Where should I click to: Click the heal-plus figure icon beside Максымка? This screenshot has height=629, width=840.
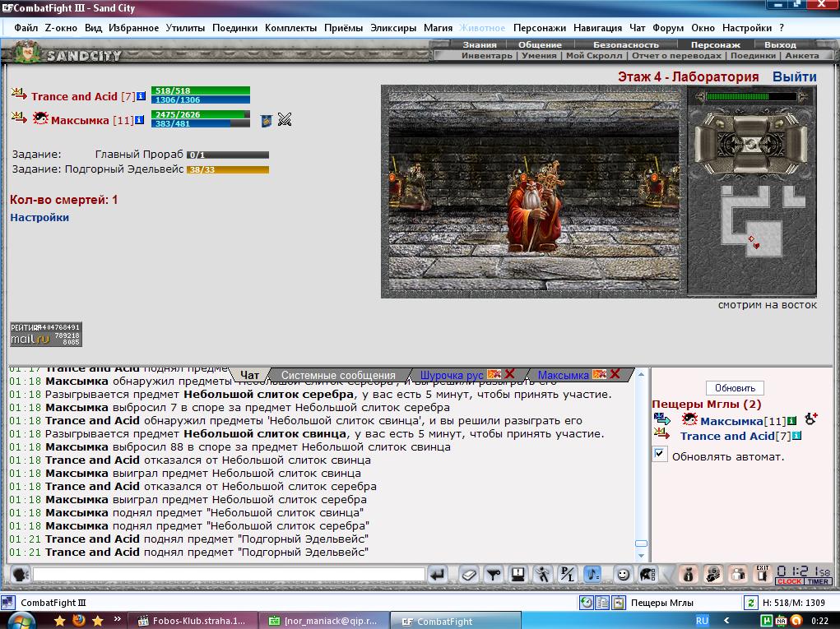810,419
